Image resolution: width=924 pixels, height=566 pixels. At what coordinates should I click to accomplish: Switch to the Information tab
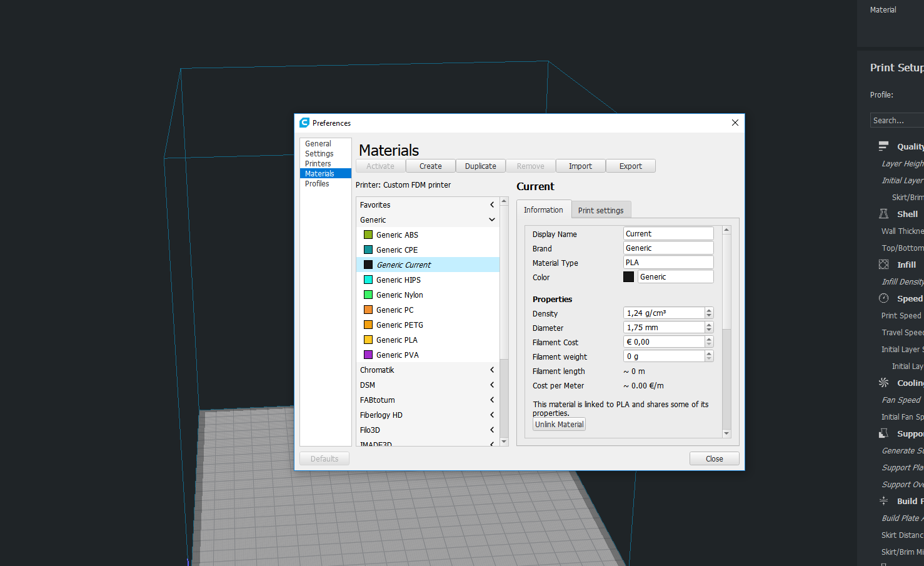pos(543,210)
